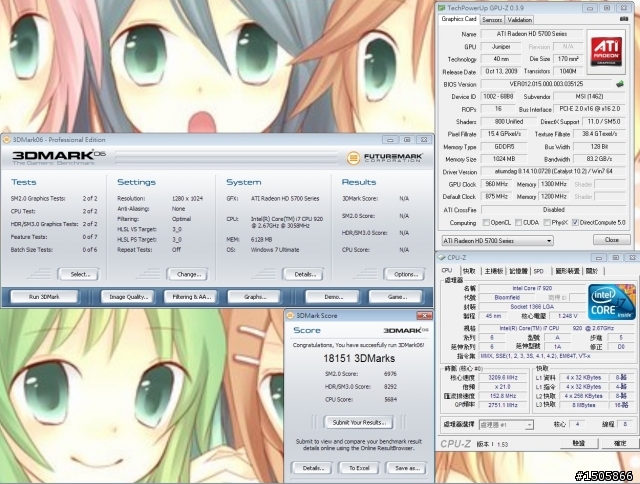Switch to the Graphics Card tab in GPU-Z
This screenshot has width=640, height=484.
click(459, 19)
